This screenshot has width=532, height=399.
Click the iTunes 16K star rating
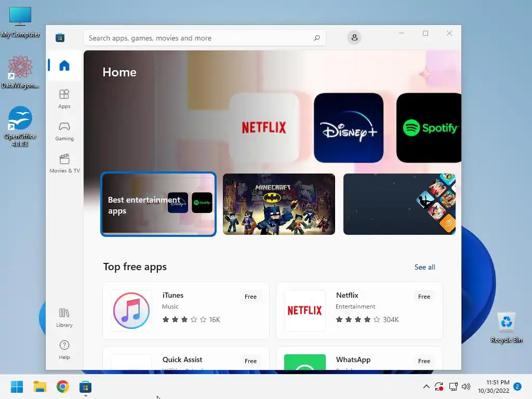(x=191, y=320)
